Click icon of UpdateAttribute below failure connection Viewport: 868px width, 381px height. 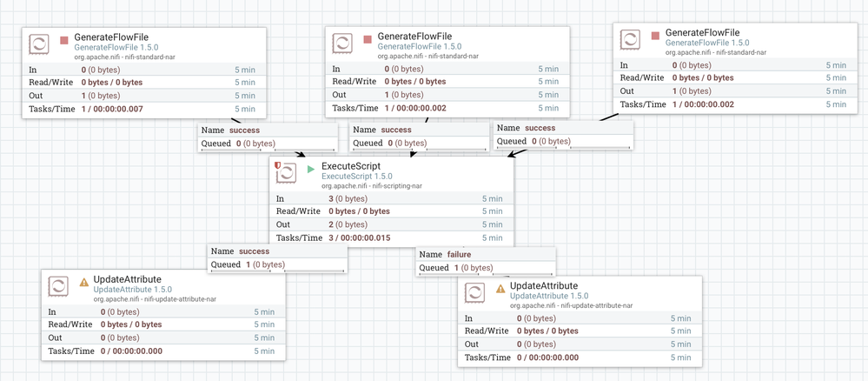(474, 293)
